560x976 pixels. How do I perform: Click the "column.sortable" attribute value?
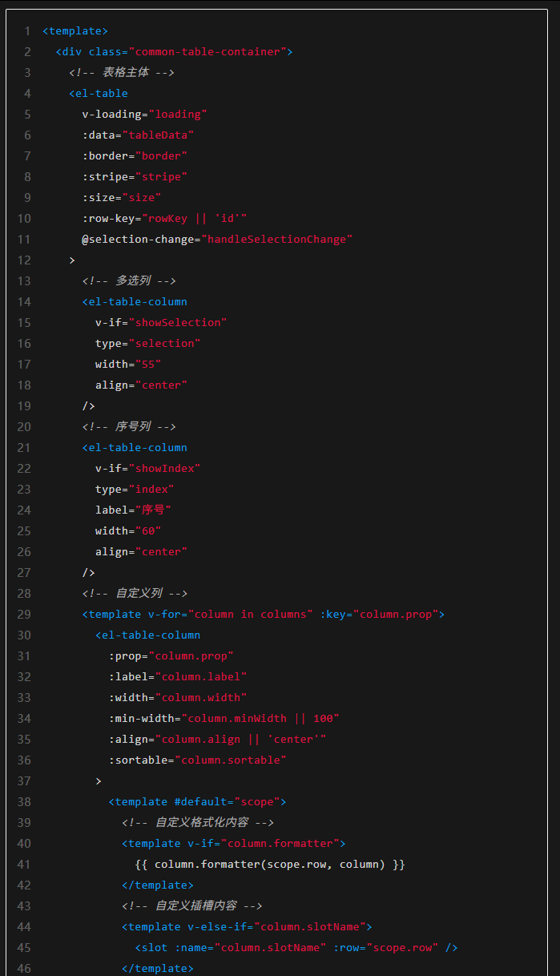pyautogui.click(x=233, y=760)
